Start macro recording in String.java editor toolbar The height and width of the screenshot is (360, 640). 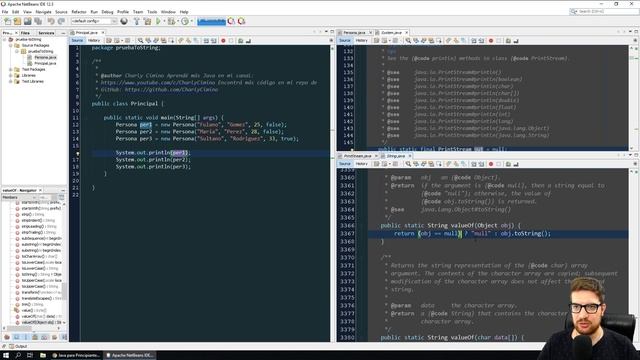pyautogui.click(x=491, y=164)
